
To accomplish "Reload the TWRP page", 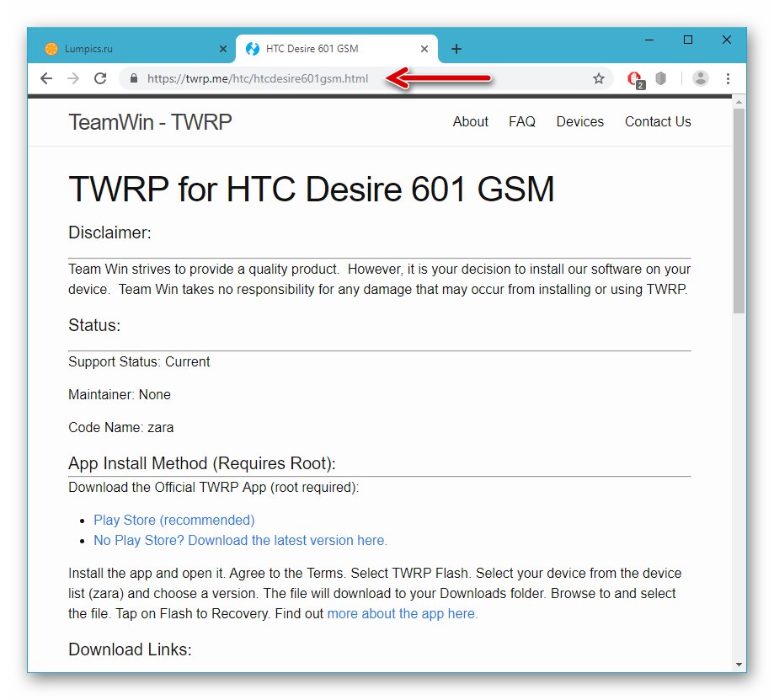I will click(x=100, y=78).
